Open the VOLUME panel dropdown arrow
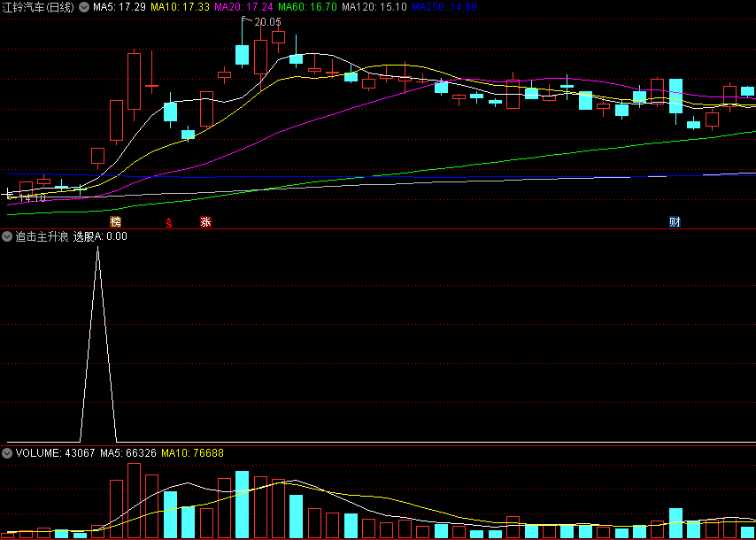This screenshot has height=540, width=756. [x=7, y=453]
